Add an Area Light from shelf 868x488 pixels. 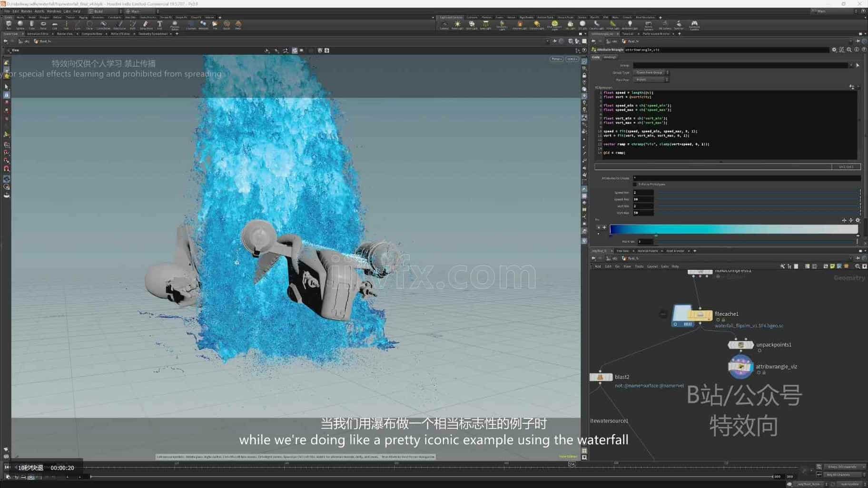485,25
